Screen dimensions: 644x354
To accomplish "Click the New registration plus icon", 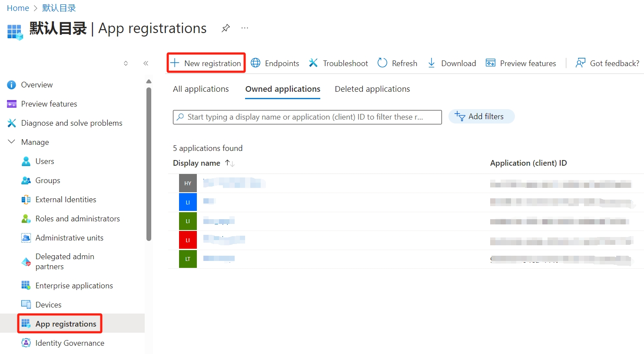I will (x=175, y=63).
